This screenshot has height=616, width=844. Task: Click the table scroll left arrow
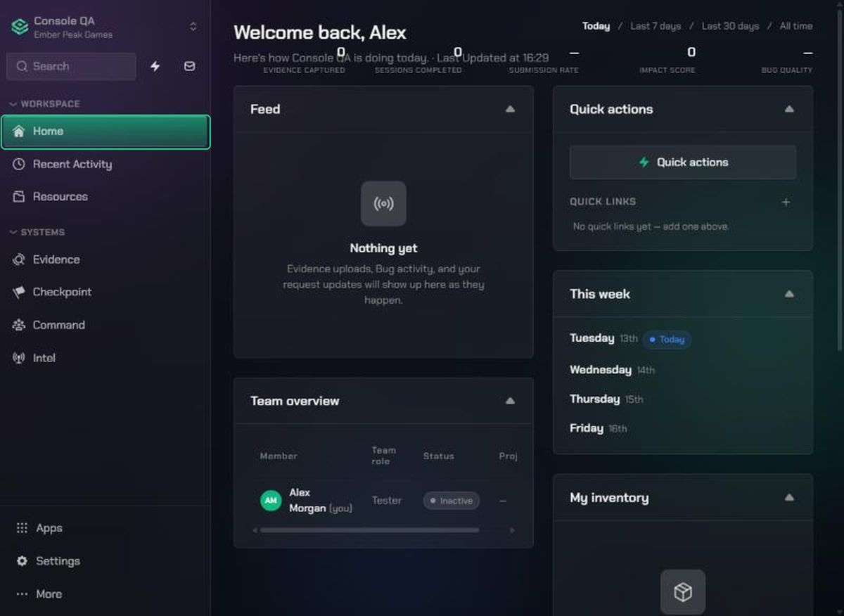pos(255,530)
